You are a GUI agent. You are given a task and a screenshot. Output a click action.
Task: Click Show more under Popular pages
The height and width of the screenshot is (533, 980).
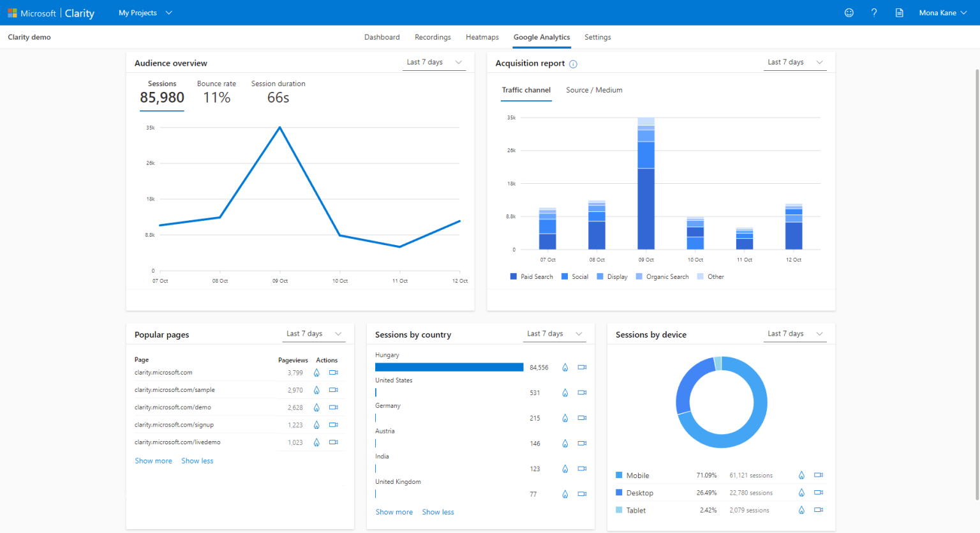coord(153,461)
